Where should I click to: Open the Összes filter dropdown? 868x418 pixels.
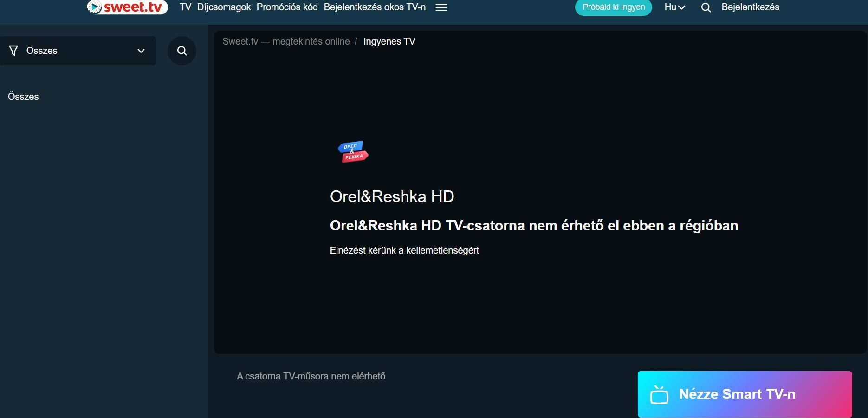(78, 51)
